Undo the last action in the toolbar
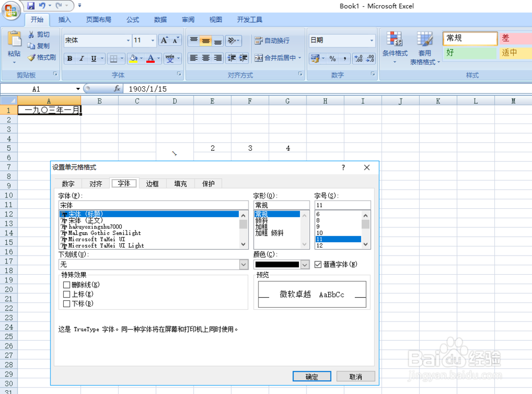Image resolution: width=532 pixels, height=394 pixels. 42,5
